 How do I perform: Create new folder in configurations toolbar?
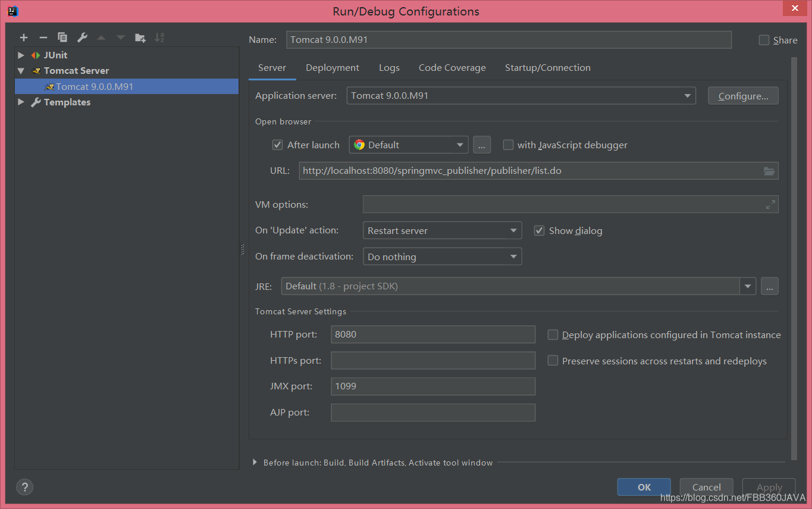tap(140, 38)
